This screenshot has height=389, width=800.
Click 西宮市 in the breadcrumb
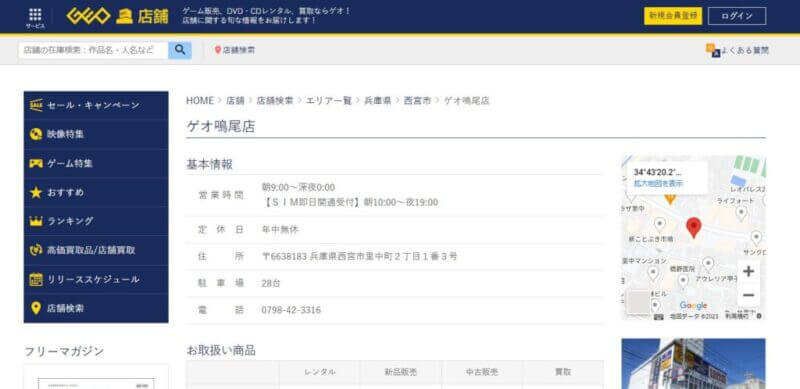417,101
